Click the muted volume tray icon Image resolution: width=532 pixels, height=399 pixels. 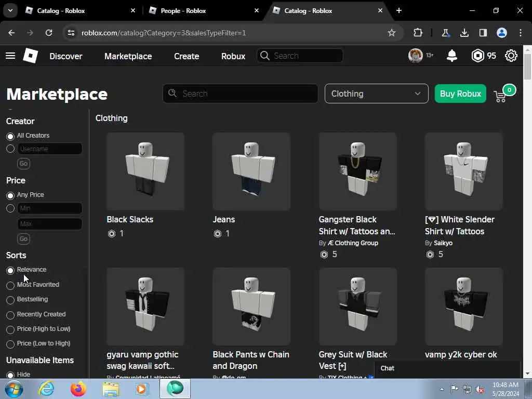click(480, 389)
